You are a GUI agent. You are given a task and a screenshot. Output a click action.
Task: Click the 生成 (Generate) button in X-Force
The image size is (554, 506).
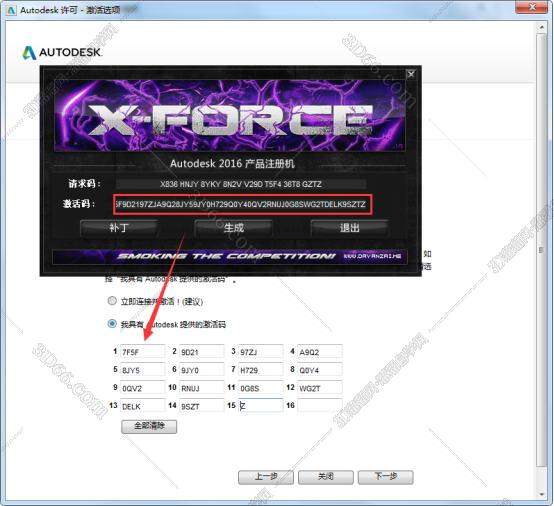[x=234, y=228]
